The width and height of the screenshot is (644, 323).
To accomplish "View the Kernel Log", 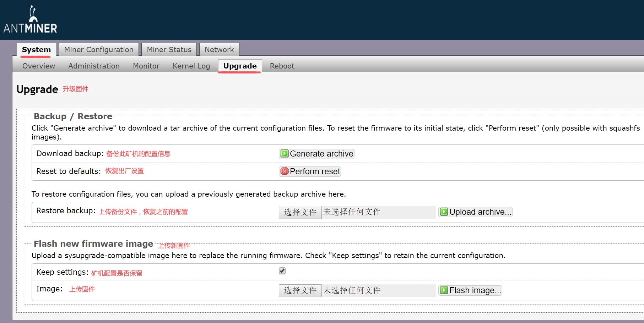I will point(191,66).
